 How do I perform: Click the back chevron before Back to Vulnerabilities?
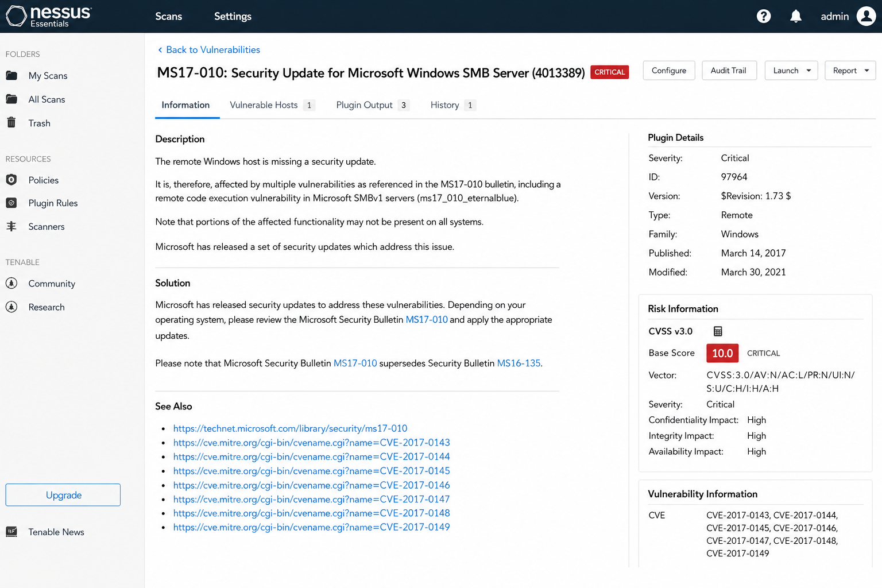click(160, 50)
